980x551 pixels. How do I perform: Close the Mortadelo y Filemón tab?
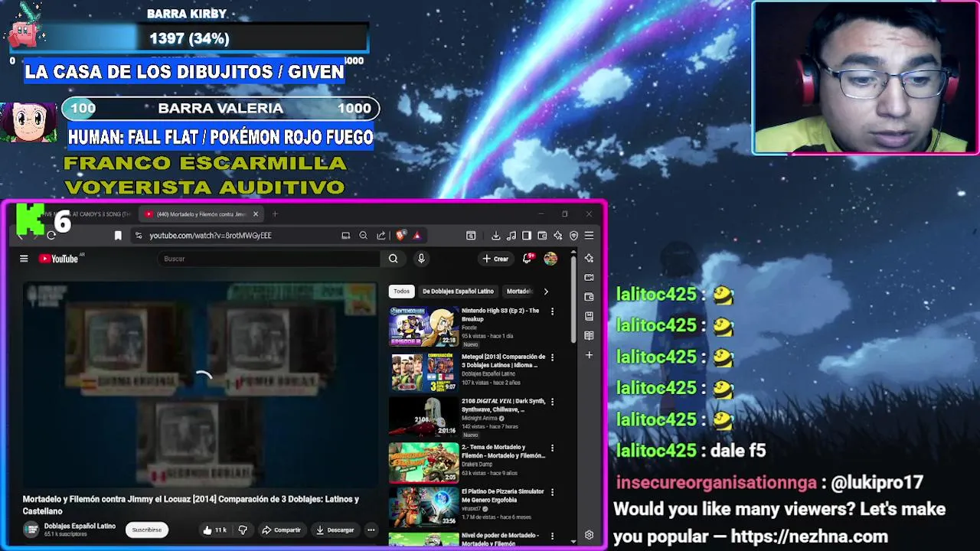256,214
